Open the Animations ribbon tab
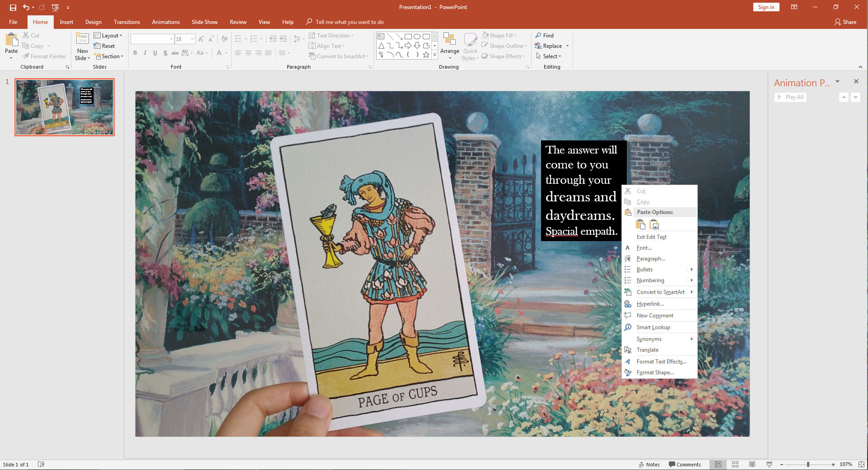 point(165,22)
